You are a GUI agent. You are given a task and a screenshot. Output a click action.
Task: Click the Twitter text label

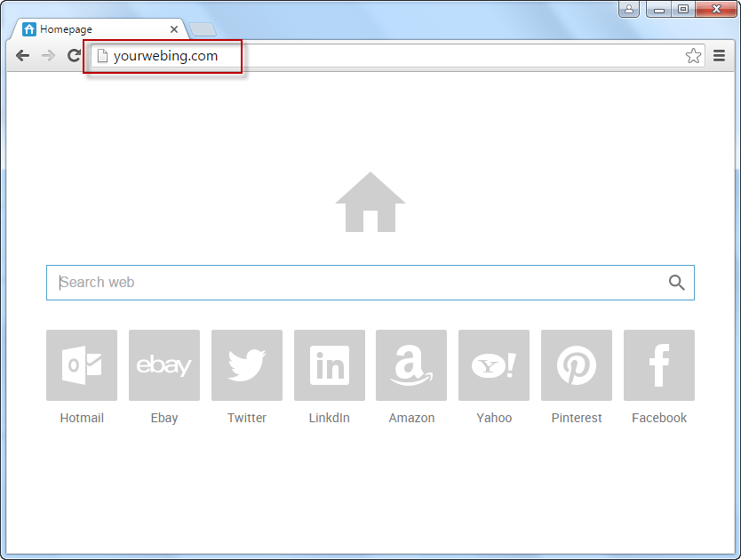(247, 418)
